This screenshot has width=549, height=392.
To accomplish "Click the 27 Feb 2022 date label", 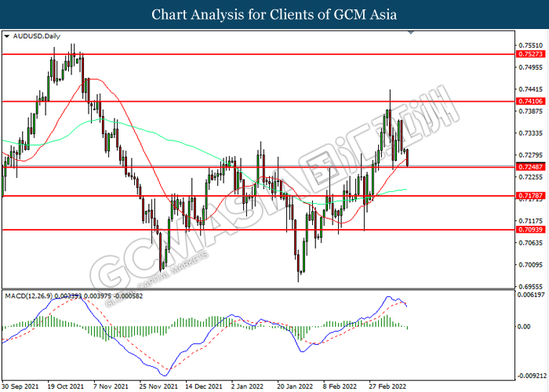I will tap(387, 387).
